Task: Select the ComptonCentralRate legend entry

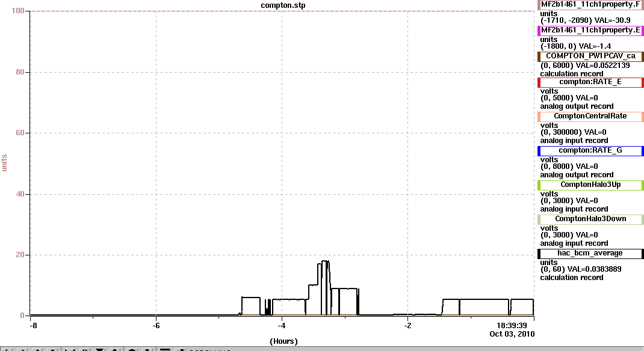Action: tap(590, 117)
